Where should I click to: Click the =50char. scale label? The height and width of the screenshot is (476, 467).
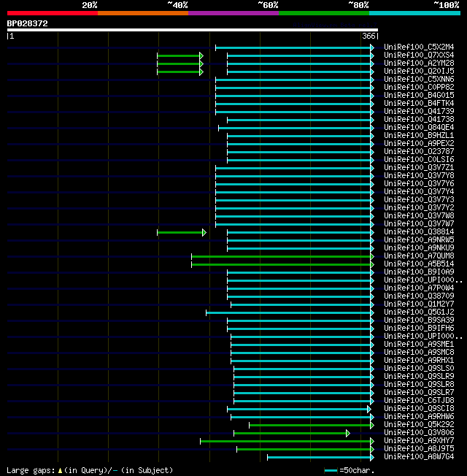[357, 471]
